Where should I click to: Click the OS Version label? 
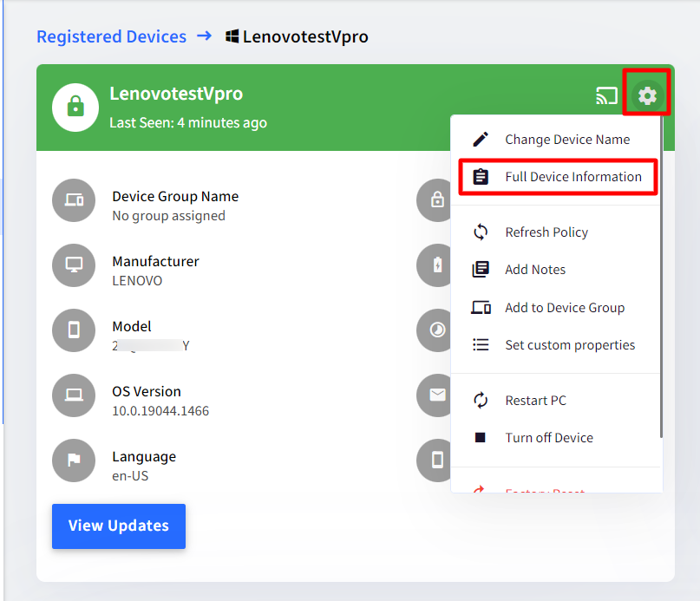[x=147, y=392]
